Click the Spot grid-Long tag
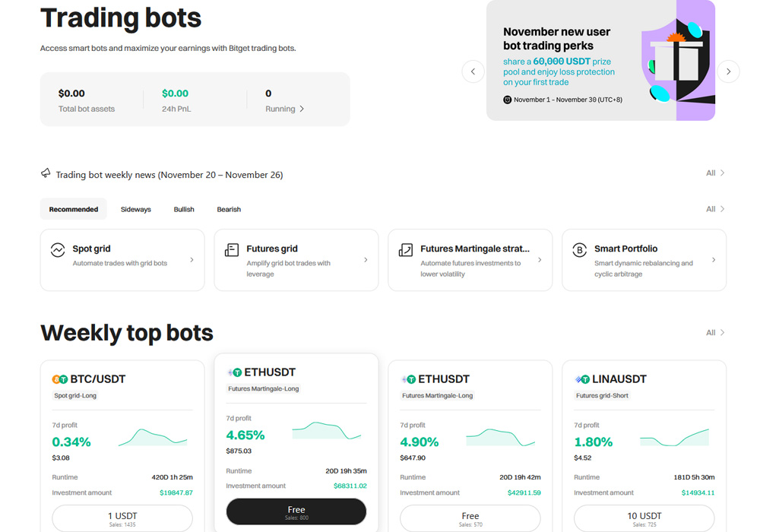This screenshot has width=760, height=532. point(75,396)
